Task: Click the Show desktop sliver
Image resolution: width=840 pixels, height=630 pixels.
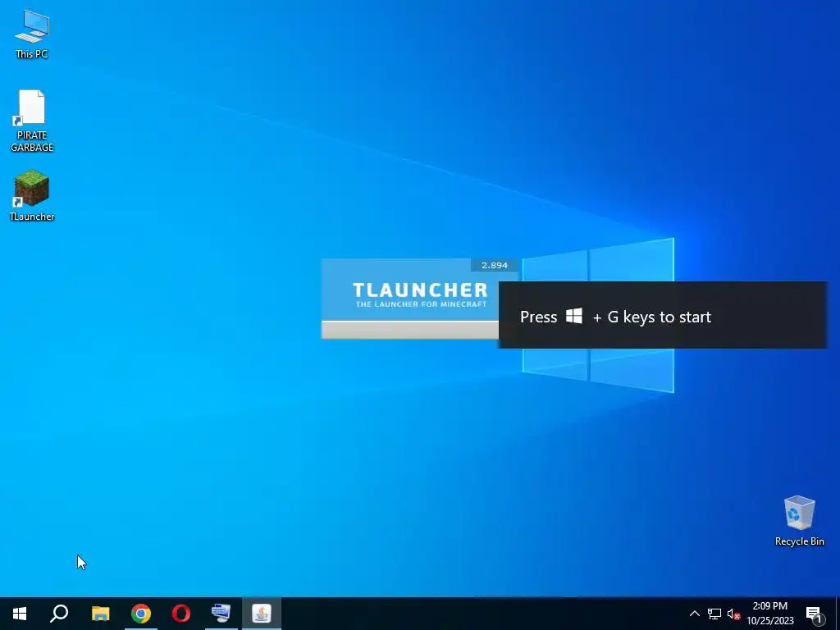Action: coord(838,614)
